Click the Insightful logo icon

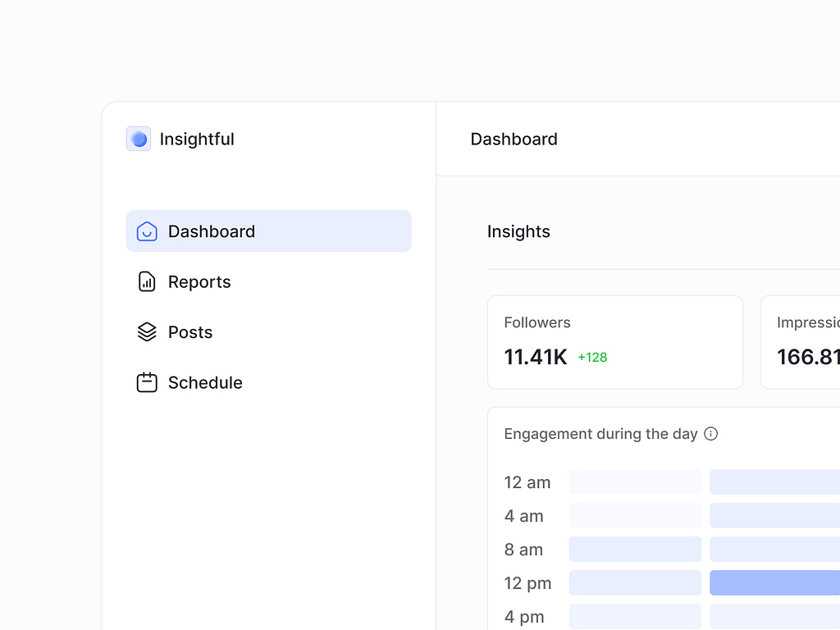pos(139,139)
